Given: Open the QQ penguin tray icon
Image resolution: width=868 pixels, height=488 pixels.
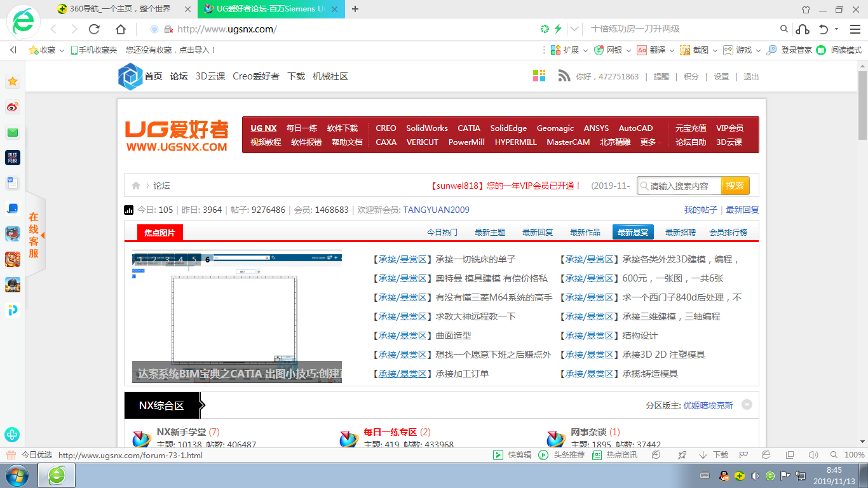Looking at the screenshot, I should (724, 475).
